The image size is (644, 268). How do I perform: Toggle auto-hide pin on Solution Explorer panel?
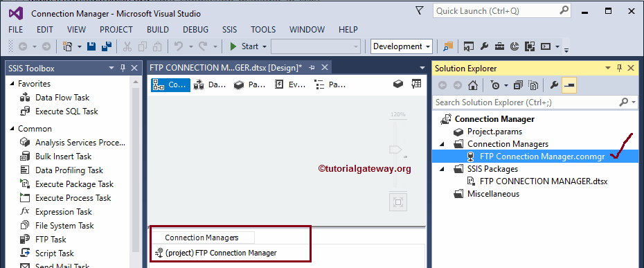(619, 69)
